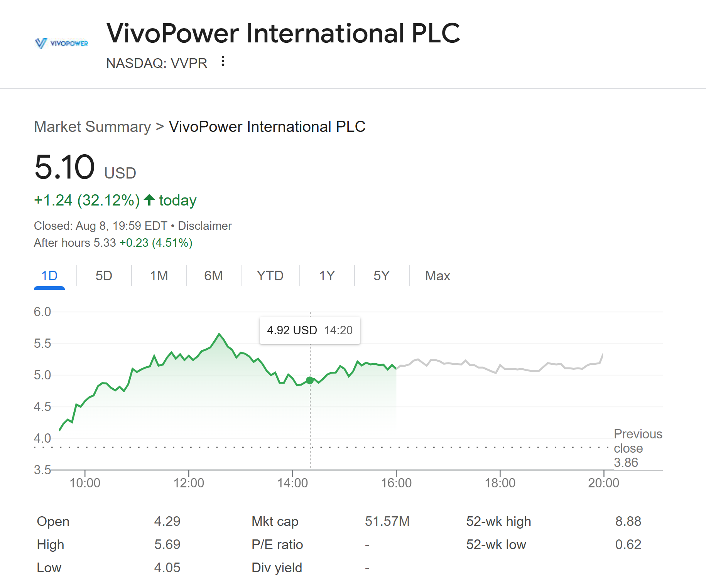Screen dimensions: 706x588
Task: Click the Previous close 3.86 label
Action: (638, 448)
